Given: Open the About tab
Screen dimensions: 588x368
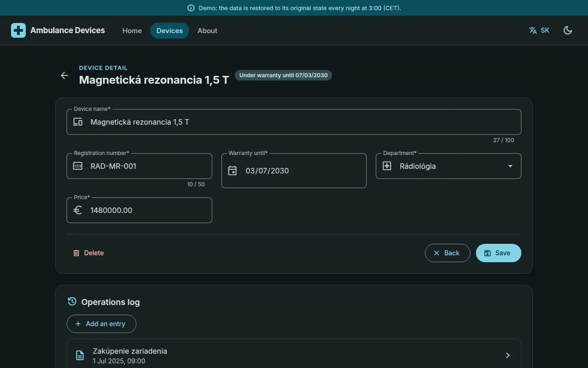Looking at the screenshot, I should click(x=207, y=30).
